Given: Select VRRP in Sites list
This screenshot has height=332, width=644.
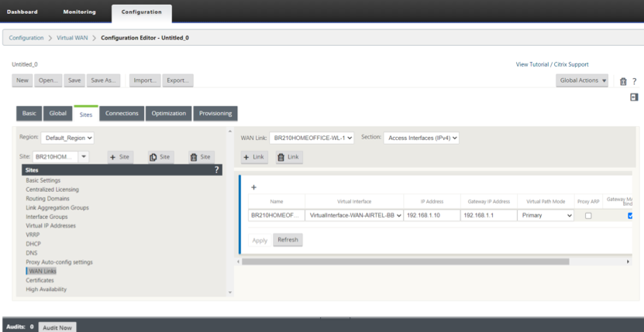Looking at the screenshot, I should pos(33,234).
